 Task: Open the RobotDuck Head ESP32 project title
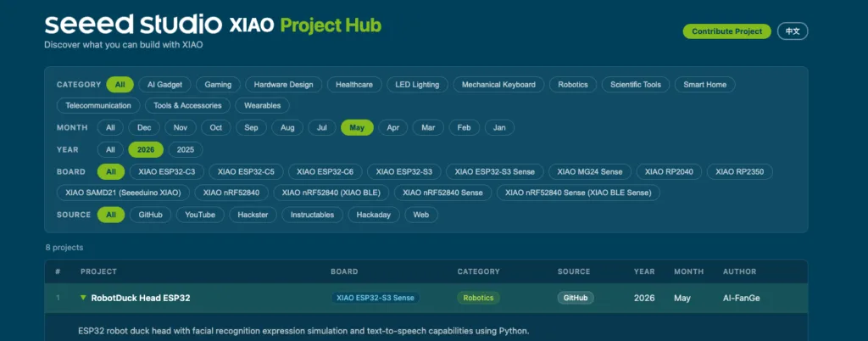141,298
